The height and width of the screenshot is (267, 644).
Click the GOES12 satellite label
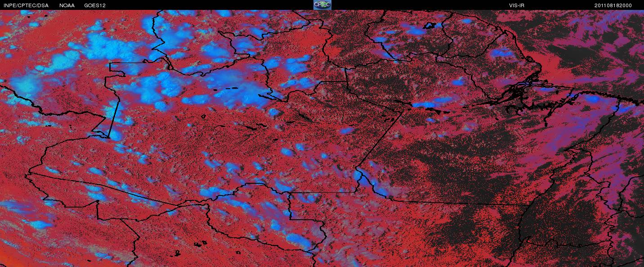tap(95, 5)
